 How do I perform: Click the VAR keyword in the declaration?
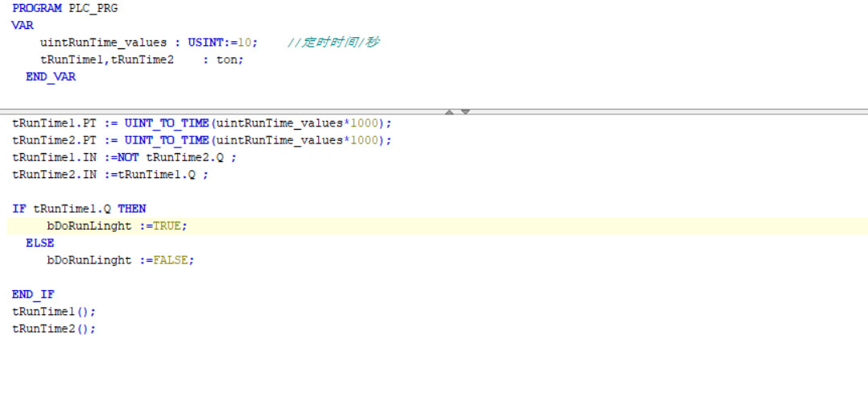pyautogui.click(x=23, y=25)
